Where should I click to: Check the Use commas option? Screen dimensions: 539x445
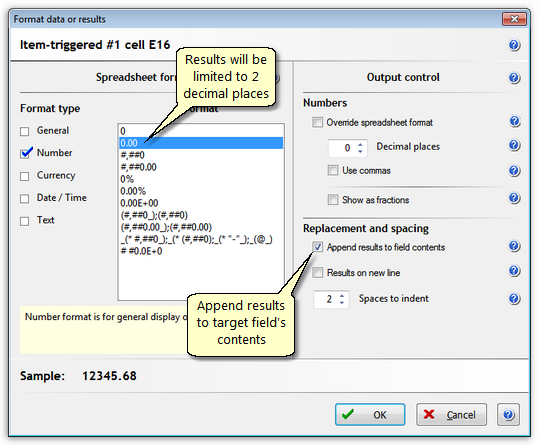pos(333,170)
